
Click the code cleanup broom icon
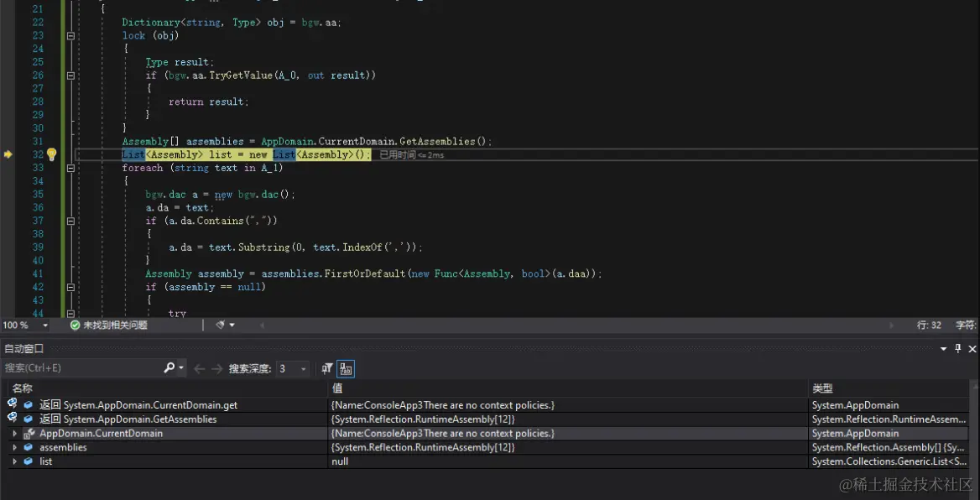pos(220,325)
